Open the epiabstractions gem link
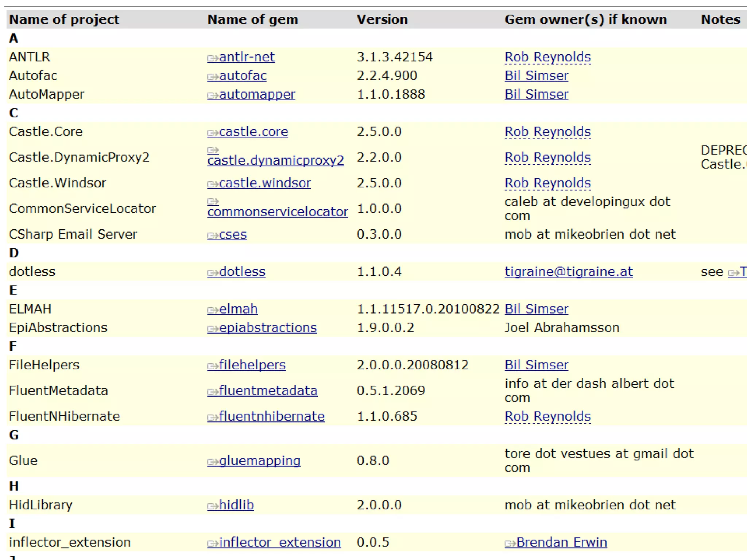747x560 pixels. (x=267, y=327)
